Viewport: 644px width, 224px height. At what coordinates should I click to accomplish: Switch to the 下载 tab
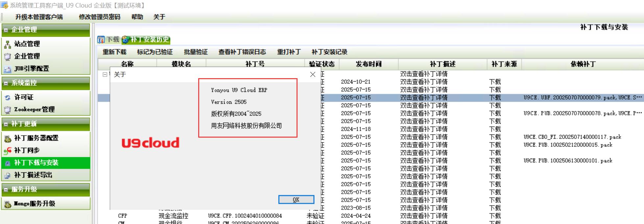[x=108, y=40]
